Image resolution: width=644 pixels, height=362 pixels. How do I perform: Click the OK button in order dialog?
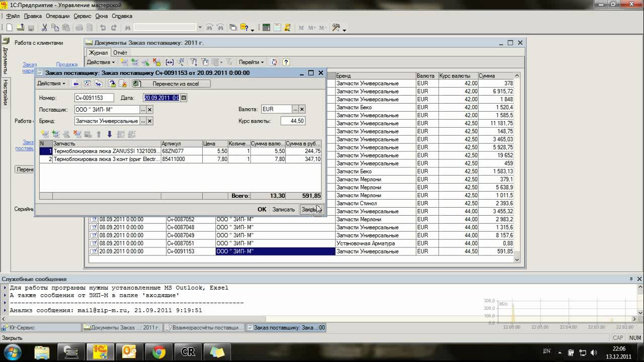262,209
